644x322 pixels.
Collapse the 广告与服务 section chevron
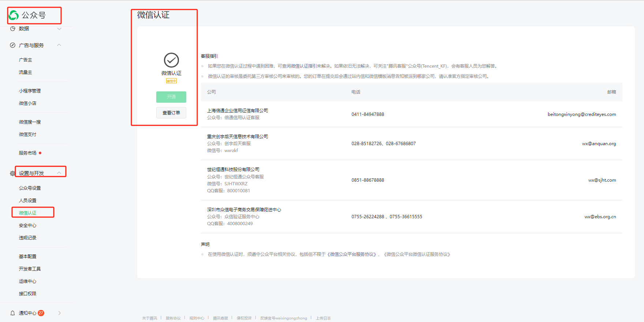coord(59,45)
